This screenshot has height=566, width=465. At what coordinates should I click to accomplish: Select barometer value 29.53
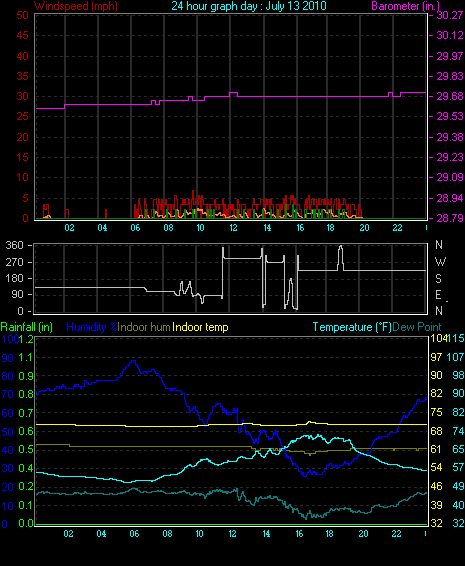tap(450, 117)
